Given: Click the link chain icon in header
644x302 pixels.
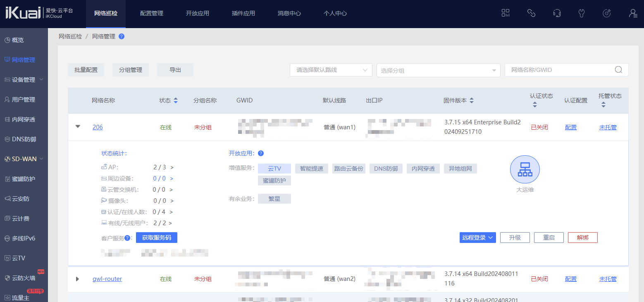Looking at the screenshot, I should tap(531, 13).
